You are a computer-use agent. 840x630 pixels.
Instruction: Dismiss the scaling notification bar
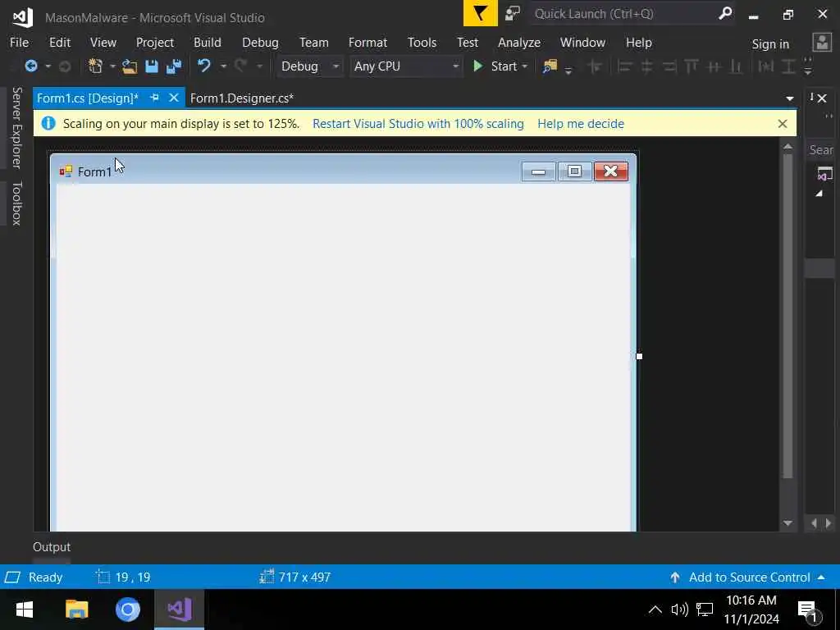pyautogui.click(x=782, y=124)
